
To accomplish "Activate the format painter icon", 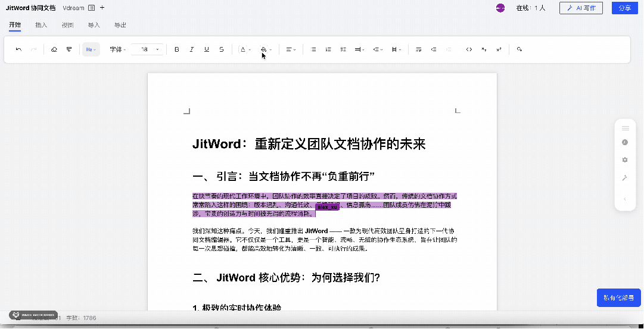I will (x=69, y=49).
